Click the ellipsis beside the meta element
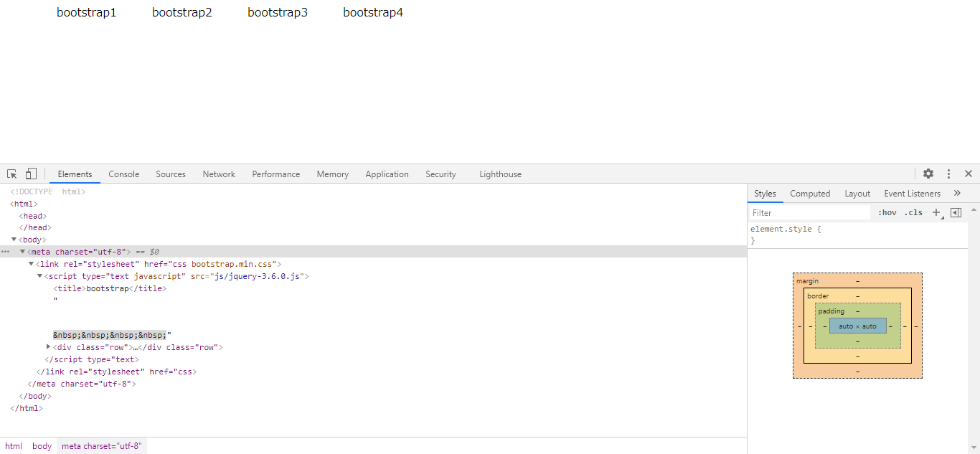The image size is (980, 454). (x=5, y=251)
